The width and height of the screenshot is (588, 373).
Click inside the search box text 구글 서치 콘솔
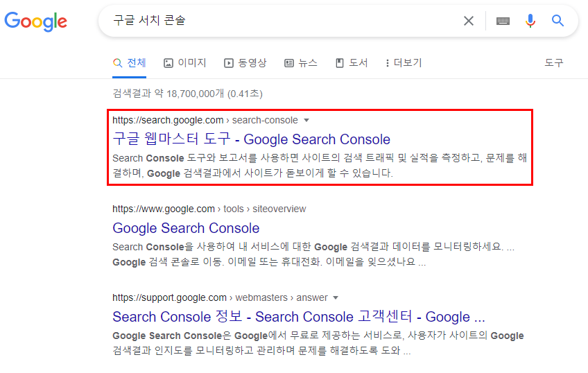point(149,20)
